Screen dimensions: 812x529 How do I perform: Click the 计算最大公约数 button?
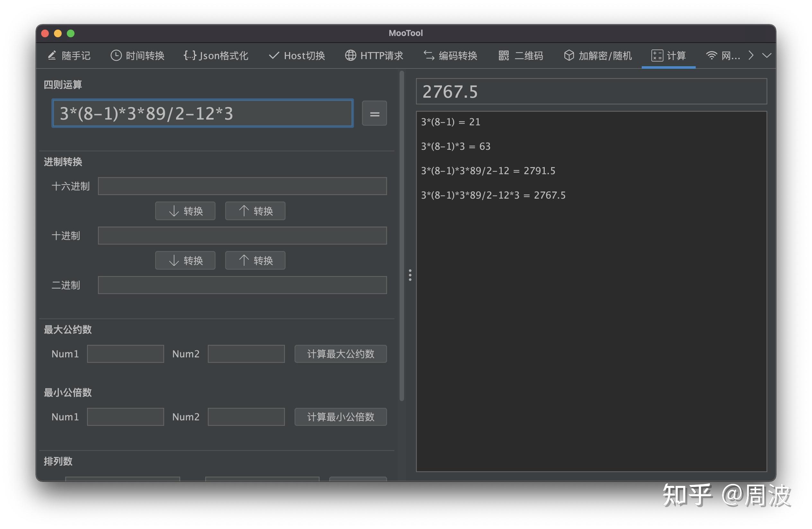[340, 354]
